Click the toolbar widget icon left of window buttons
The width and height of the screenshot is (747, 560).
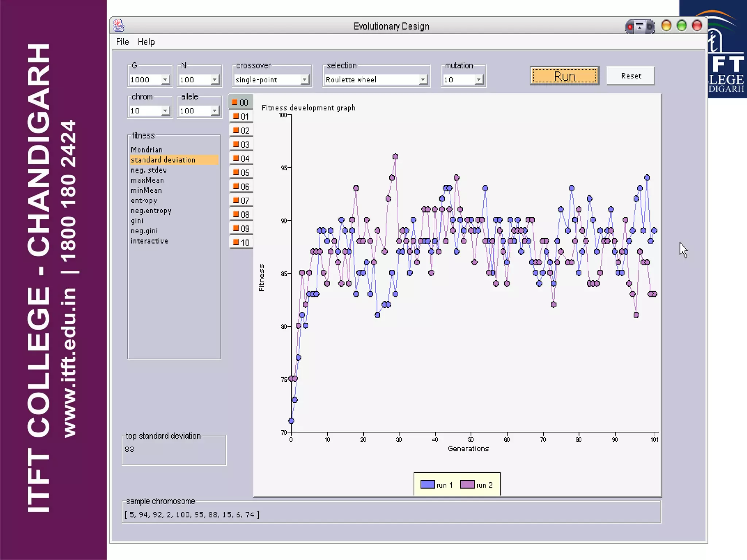639,27
